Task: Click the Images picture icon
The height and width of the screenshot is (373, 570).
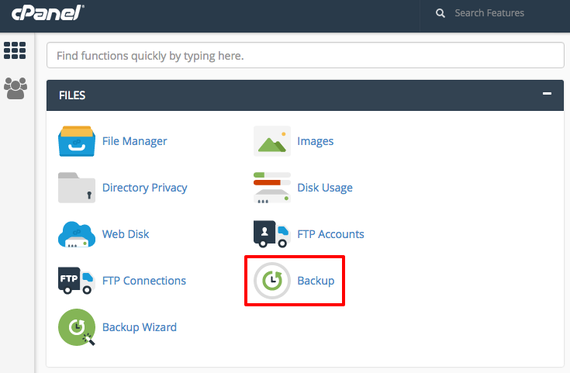Action: pyautogui.click(x=272, y=141)
